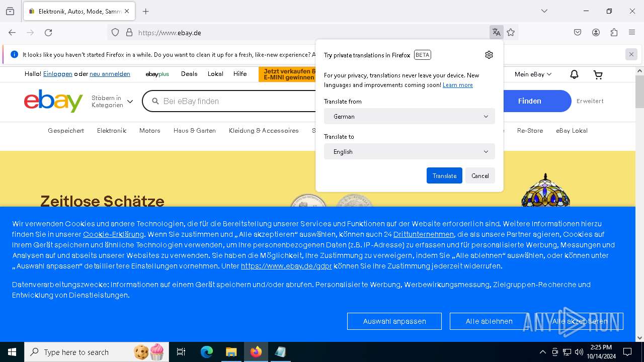Open a new browser tab
The width and height of the screenshot is (644, 362).
(x=146, y=11)
